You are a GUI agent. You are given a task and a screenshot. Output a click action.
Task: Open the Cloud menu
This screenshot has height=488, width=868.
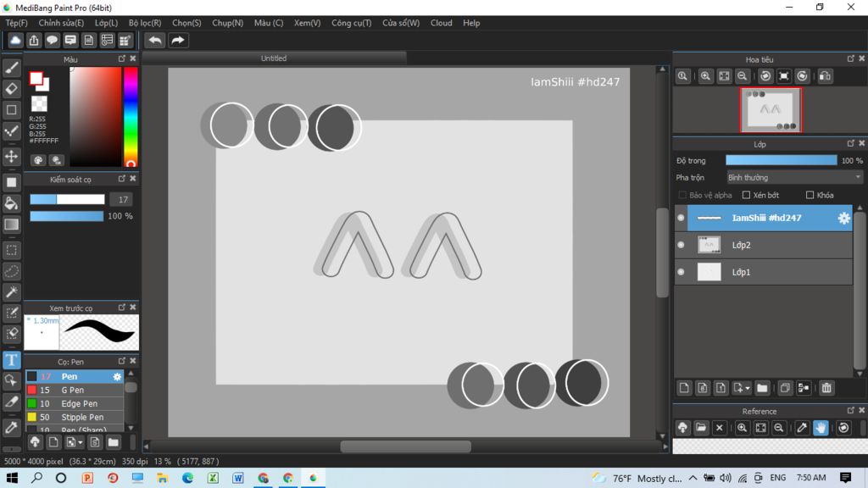coord(441,23)
